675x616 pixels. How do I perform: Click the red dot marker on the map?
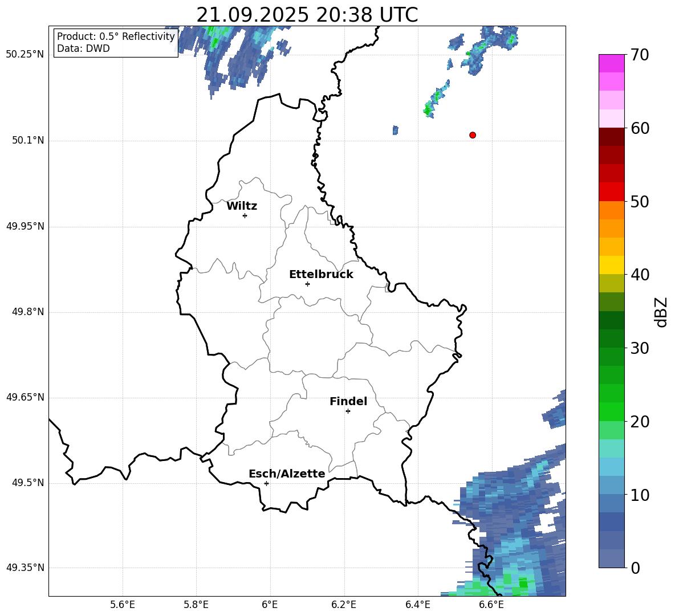click(x=473, y=135)
